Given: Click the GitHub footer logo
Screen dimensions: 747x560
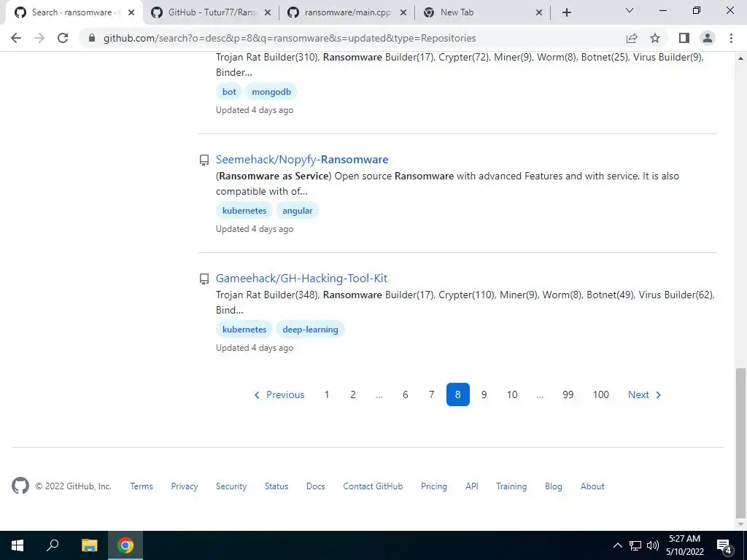Looking at the screenshot, I should point(20,486).
